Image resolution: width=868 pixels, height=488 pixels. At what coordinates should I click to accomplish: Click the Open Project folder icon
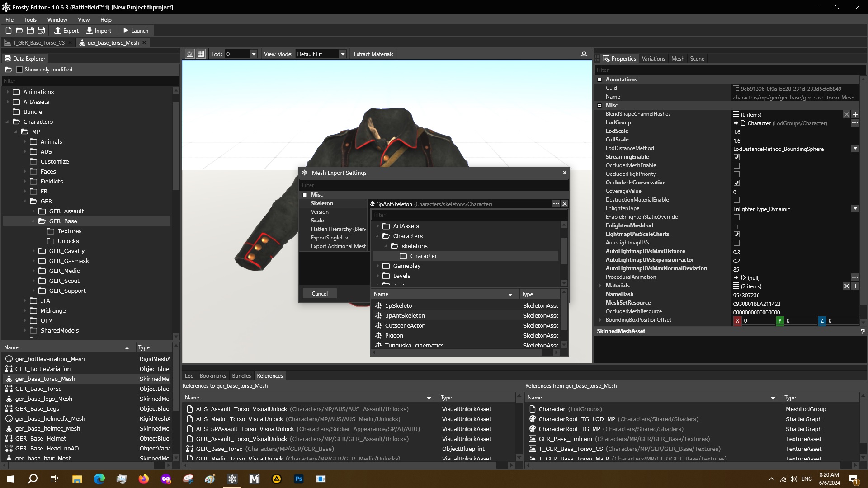[x=19, y=30]
